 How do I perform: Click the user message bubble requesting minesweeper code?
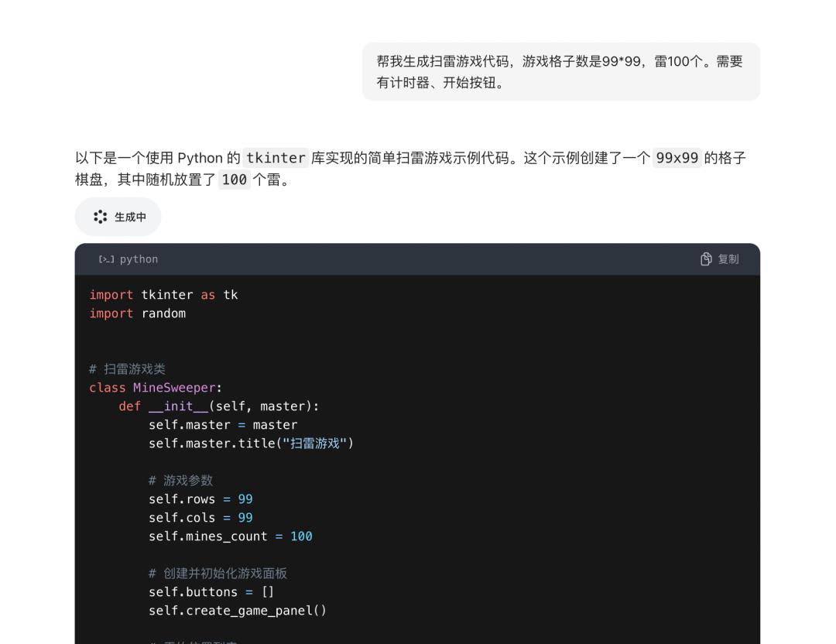[x=561, y=71]
